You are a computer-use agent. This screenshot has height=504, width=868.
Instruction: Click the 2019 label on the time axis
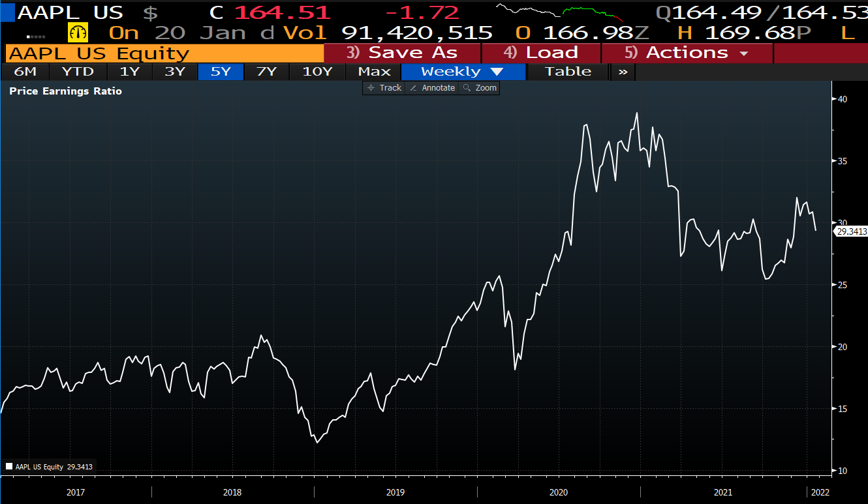coord(395,492)
